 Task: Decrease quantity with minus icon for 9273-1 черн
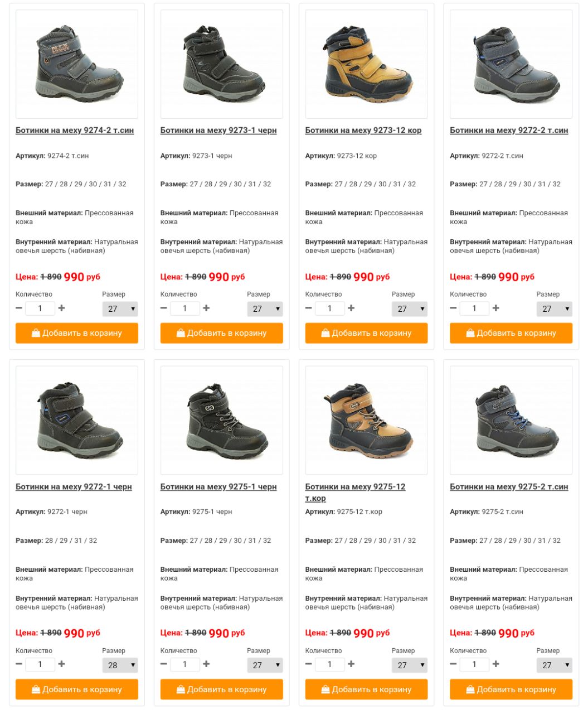(164, 308)
